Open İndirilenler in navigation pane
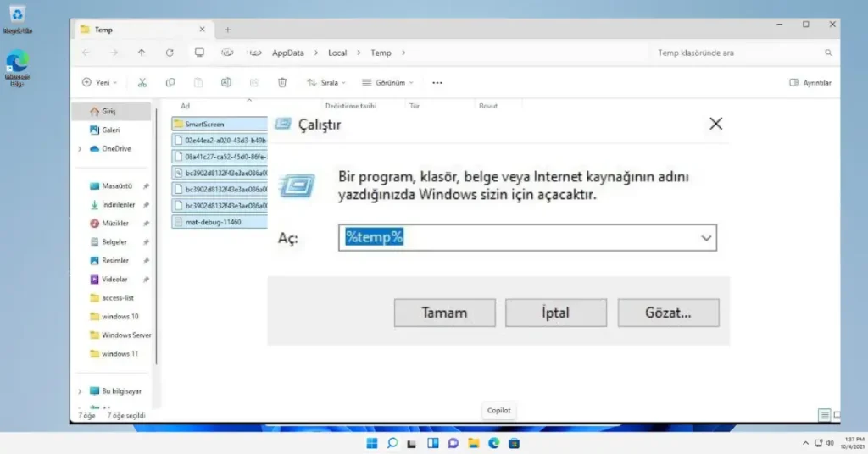The width and height of the screenshot is (868, 454). (112, 205)
